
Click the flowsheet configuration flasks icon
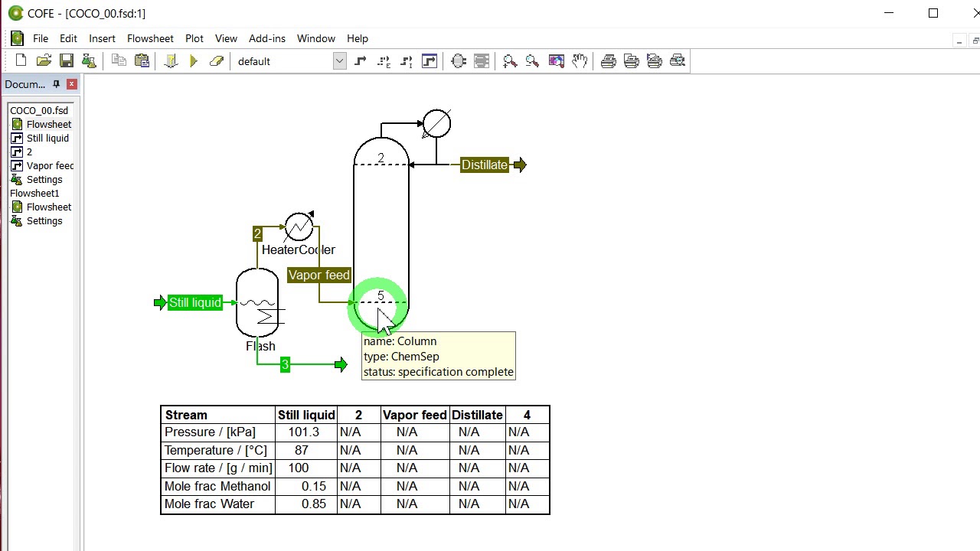[x=89, y=61]
